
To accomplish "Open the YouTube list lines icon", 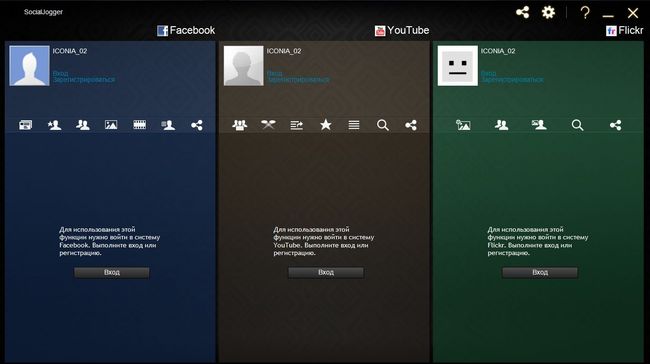I will click(354, 125).
